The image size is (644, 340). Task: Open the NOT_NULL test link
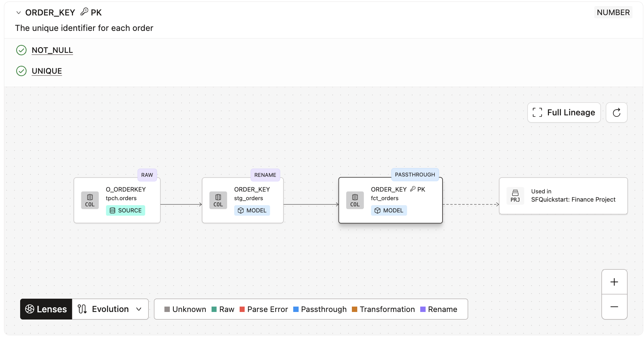coord(52,50)
